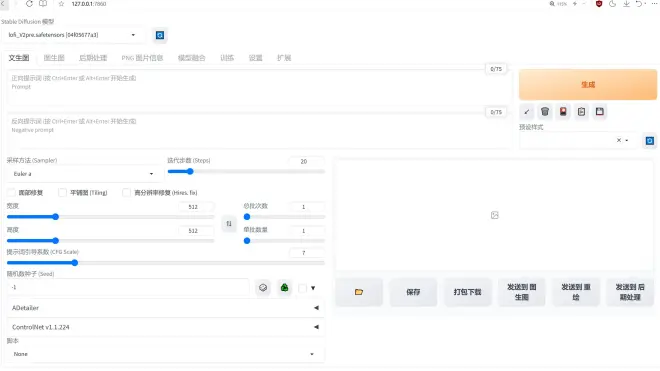Adjust the 高度 height slider
Viewport: 660px width, 371px height.
point(110,241)
